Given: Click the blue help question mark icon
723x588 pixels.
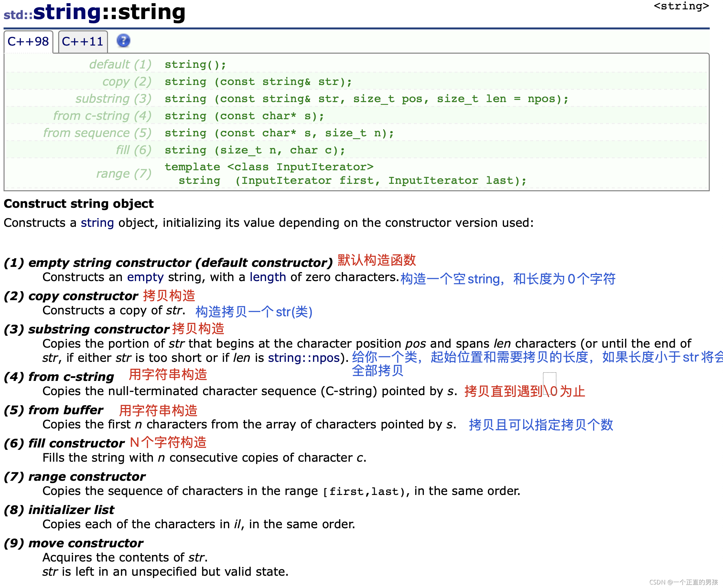Looking at the screenshot, I should click(124, 41).
